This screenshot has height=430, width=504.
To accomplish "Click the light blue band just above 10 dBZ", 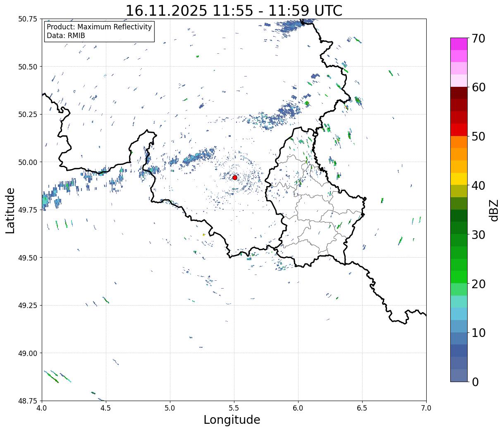I will (459, 326).
